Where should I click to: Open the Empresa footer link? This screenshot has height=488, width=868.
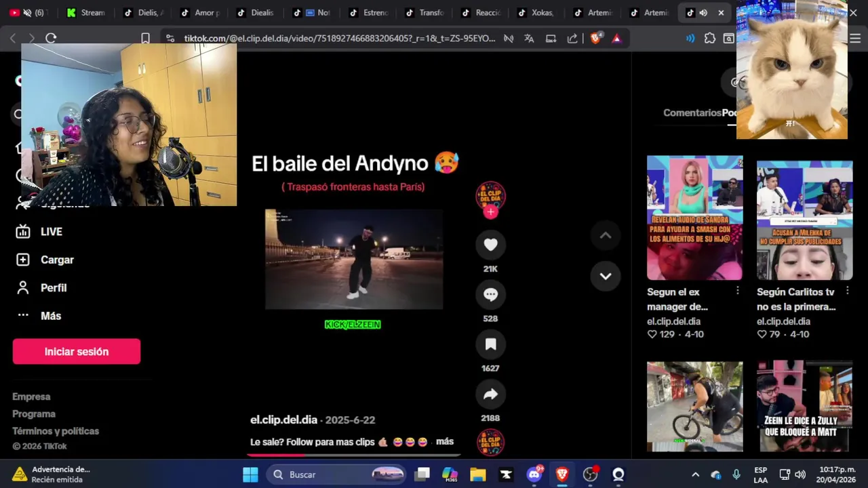(31, 397)
